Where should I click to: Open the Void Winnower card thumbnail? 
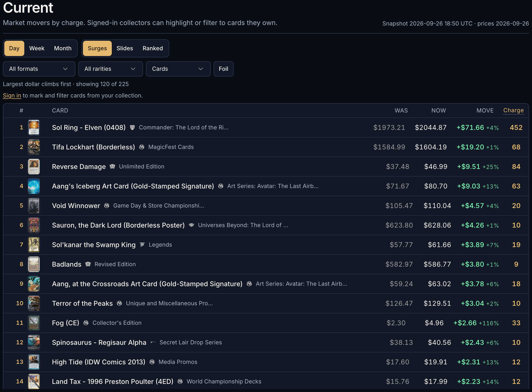(34, 206)
